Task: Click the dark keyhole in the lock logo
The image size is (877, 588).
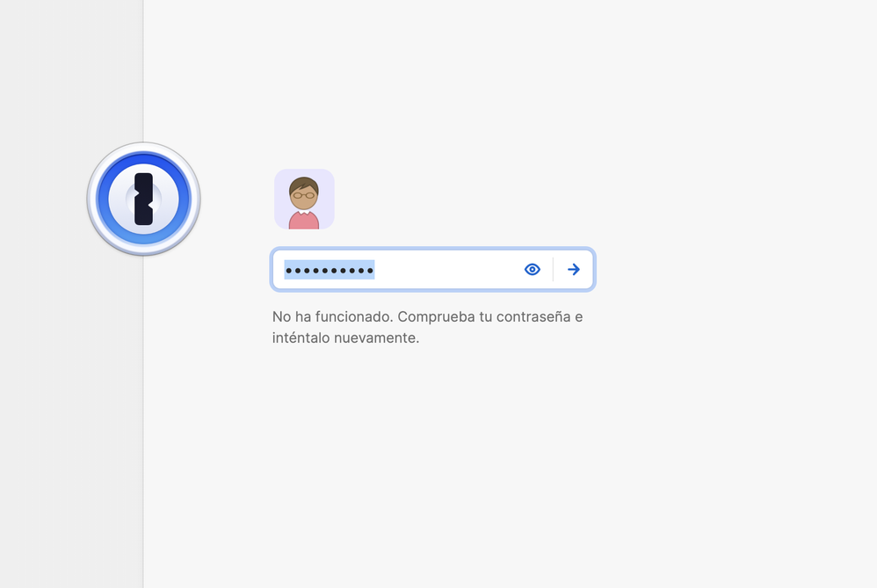Action: [143, 199]
